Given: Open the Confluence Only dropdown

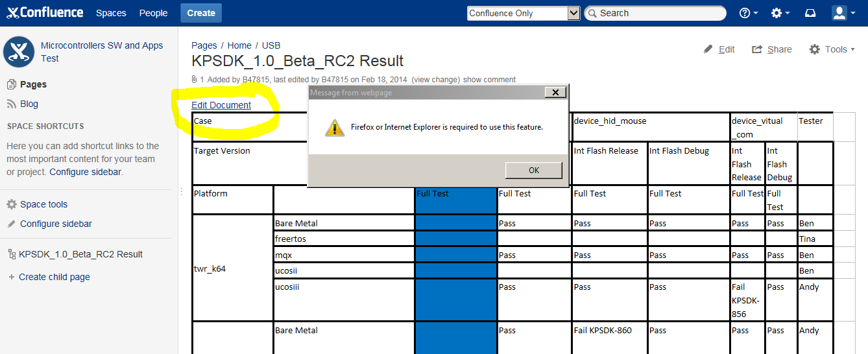Looking at the screenshot, I should (x=524, y=13).
